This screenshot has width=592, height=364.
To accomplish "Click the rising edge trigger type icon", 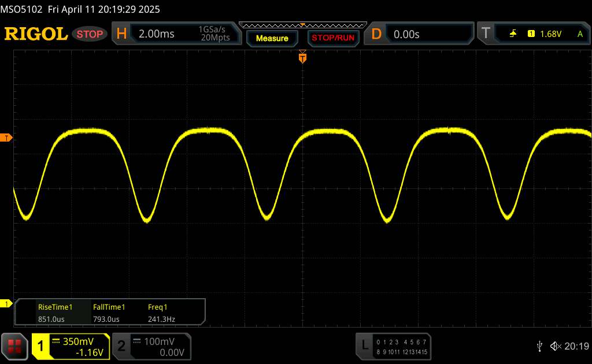I will tap(513, 34).
